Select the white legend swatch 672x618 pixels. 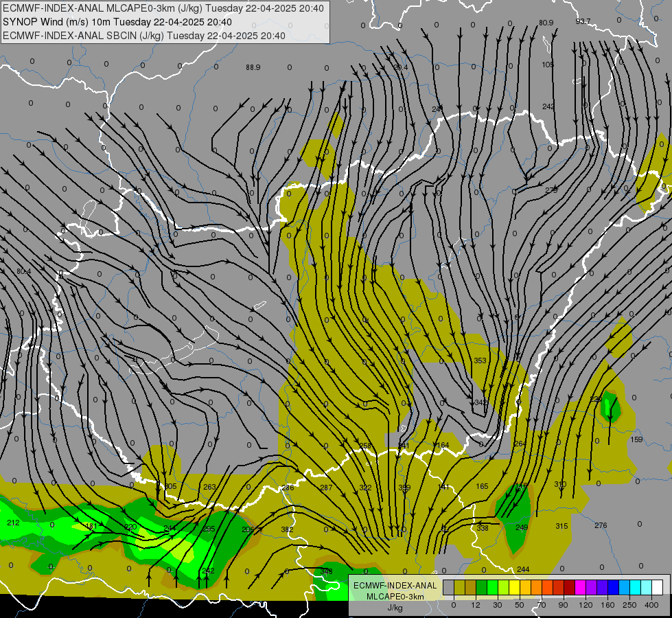pos(658,587)
